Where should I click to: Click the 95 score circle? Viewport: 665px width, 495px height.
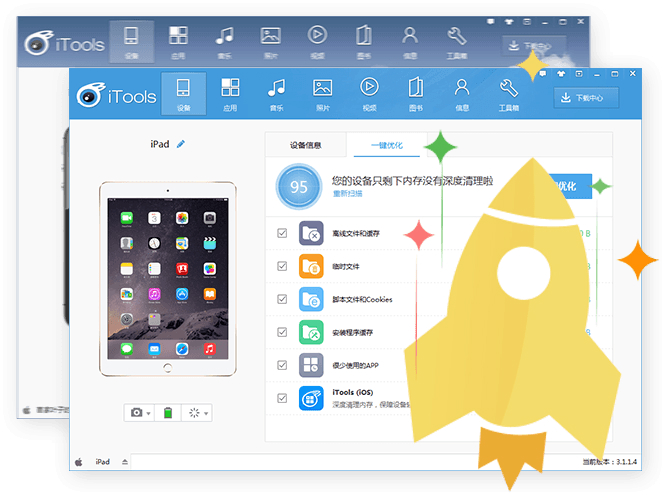(x=299, y=187)
